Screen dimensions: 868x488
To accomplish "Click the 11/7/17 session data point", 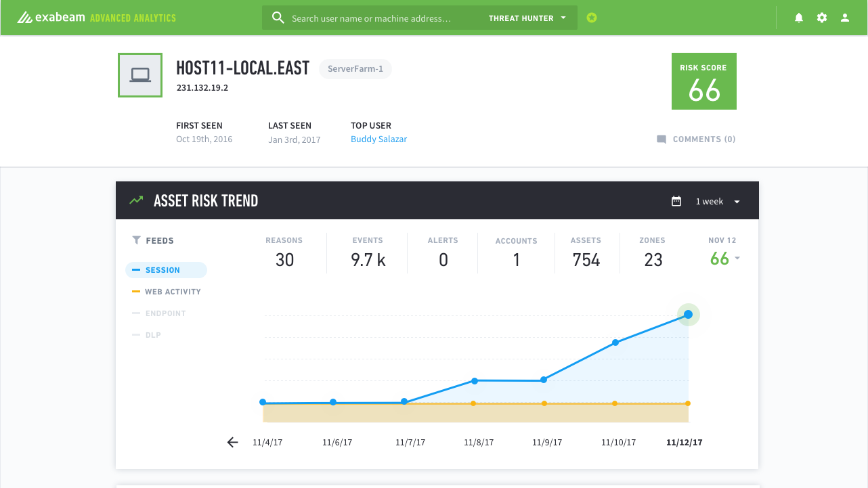I will [x=404, y=401].
